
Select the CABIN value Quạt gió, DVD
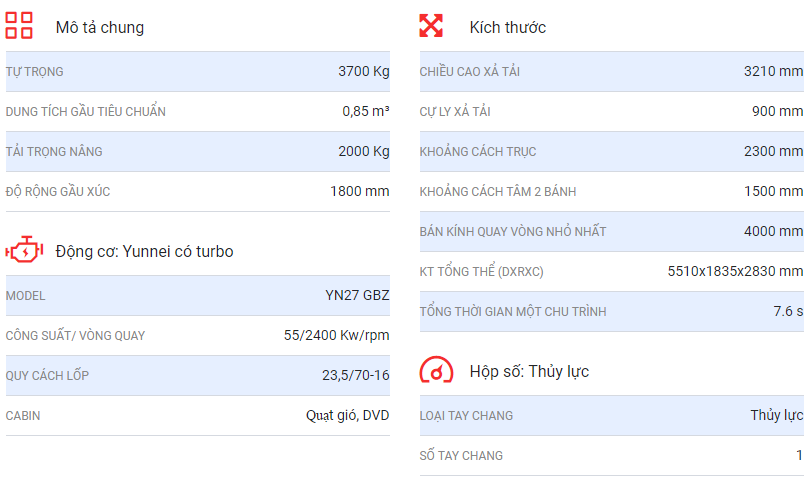point(347,415)
